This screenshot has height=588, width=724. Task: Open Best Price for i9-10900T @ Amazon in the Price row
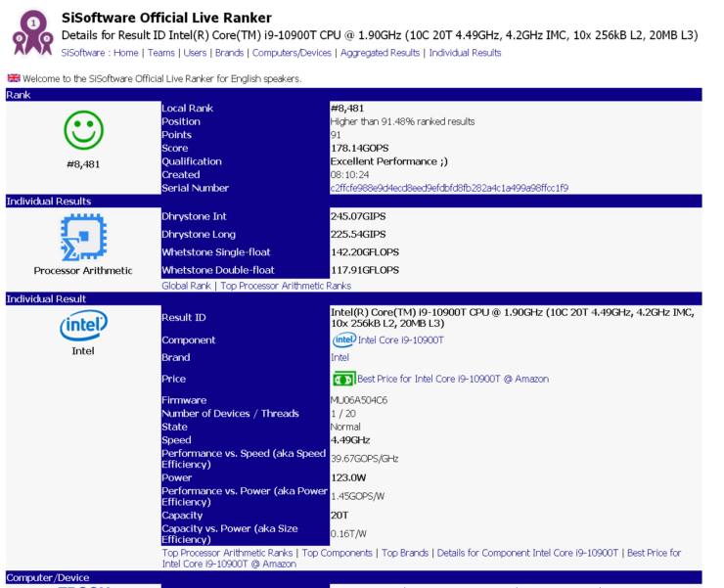pos(453,379)
